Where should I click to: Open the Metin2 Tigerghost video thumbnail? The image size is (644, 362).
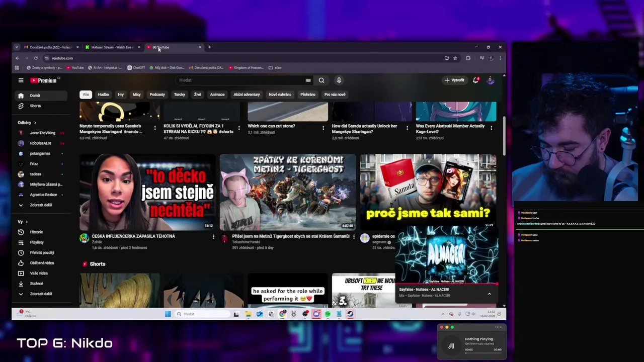[288, 193]
